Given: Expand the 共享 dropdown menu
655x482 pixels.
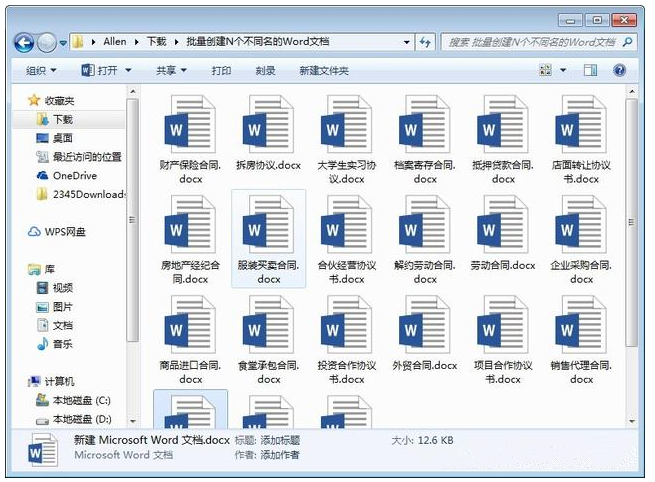Looking at the screenshot, I should pos(171,71).
